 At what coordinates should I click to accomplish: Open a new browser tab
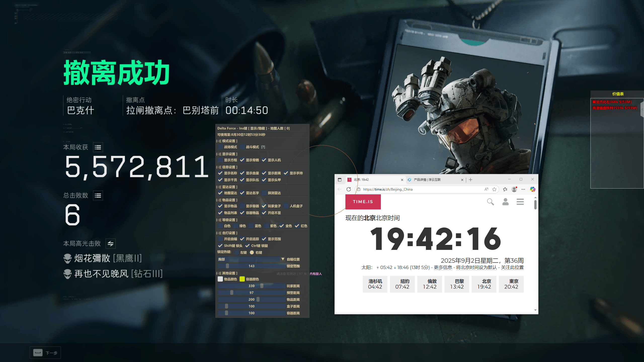point(470,180)
